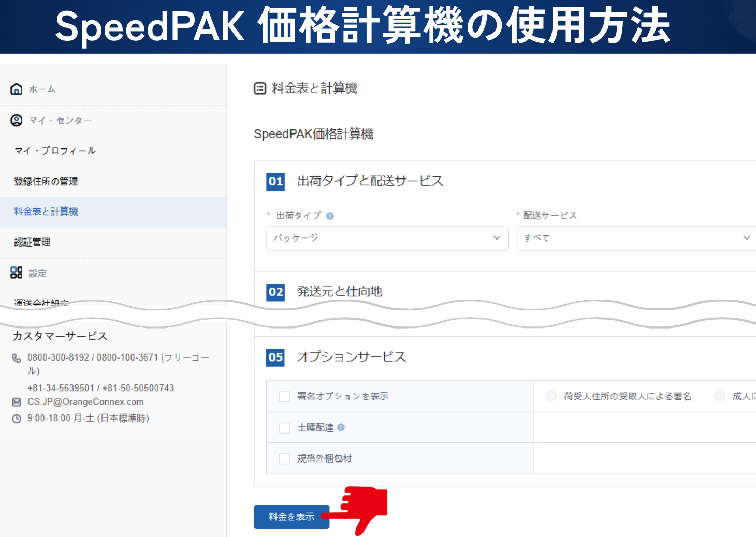This screenshot has height=537, width=756.
Task: Open マイ・センター menu section
Action: point(60,121)
